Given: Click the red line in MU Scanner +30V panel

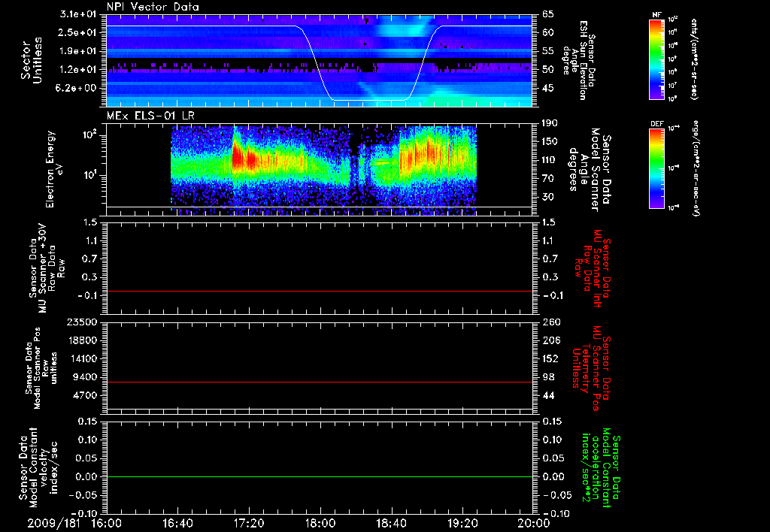Looking at the screenshot, I should click(x=319, y=291).
